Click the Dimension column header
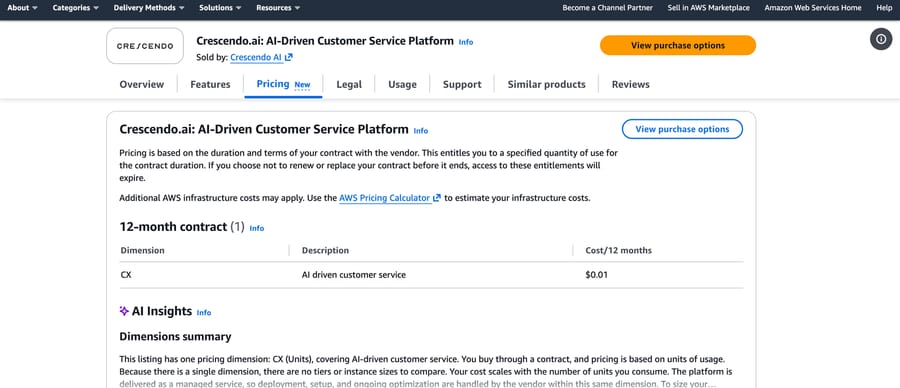 point(142,250)
